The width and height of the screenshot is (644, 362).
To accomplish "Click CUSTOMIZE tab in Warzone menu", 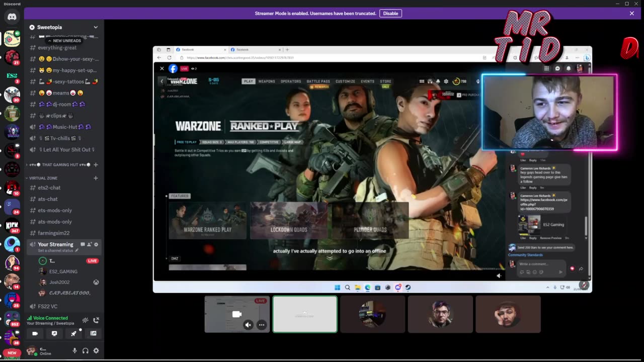I will click(345, 81).
